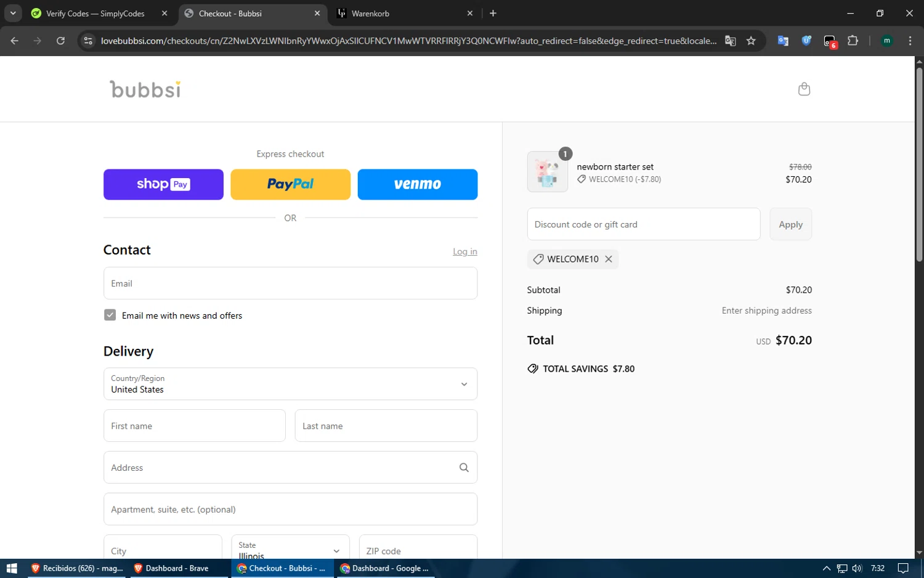Open the Google Translate extension icon
This screenshot has width=924, height=578.
point(783,41)
